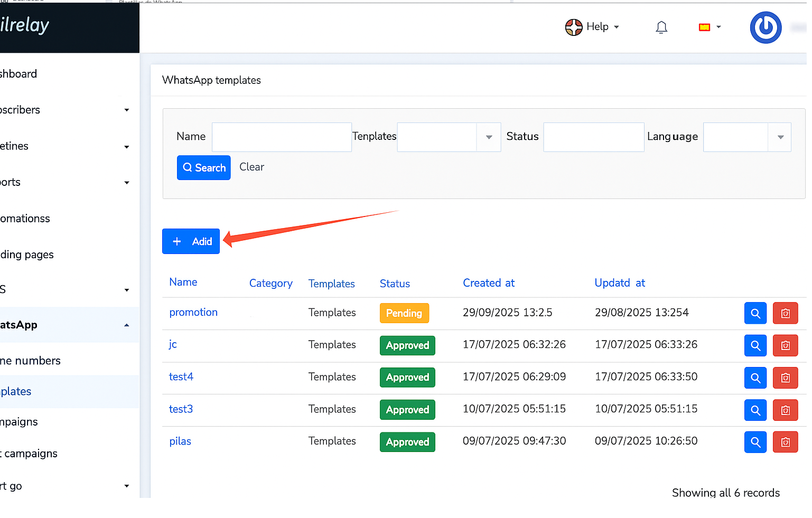Expand the last sidebar menu ending 'go'
This screenshot has width=812, height=518.
click(69, 486)
